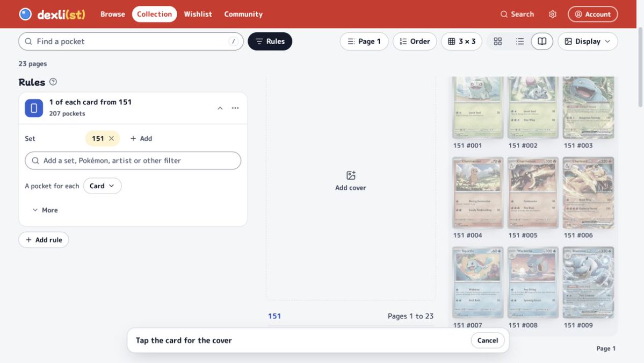The image size is (644, 363).
Task: Click the dexli(st) logo
Action: [x=52, y=14]
